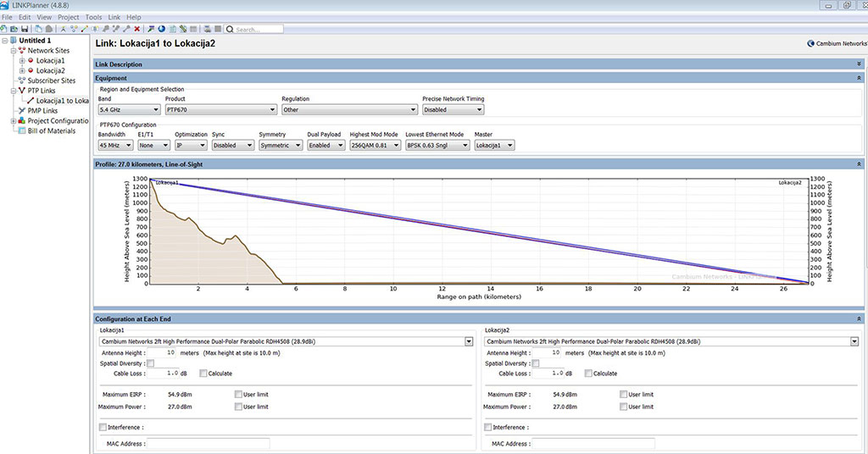The height and width of the screenshot is (454, 868).
Task: Click the New PTP Link toolbar icon
Action: pyautogui.click(x=84, y=29)
